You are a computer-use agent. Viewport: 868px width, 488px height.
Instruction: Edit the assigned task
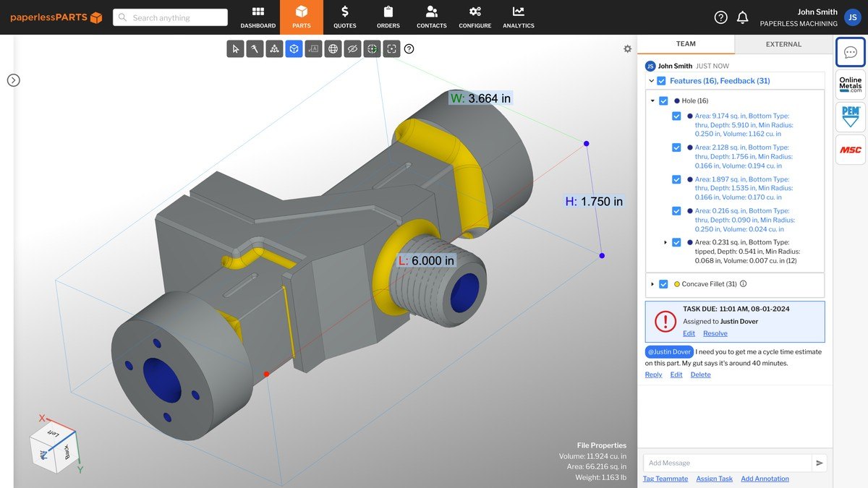(689, 333)
